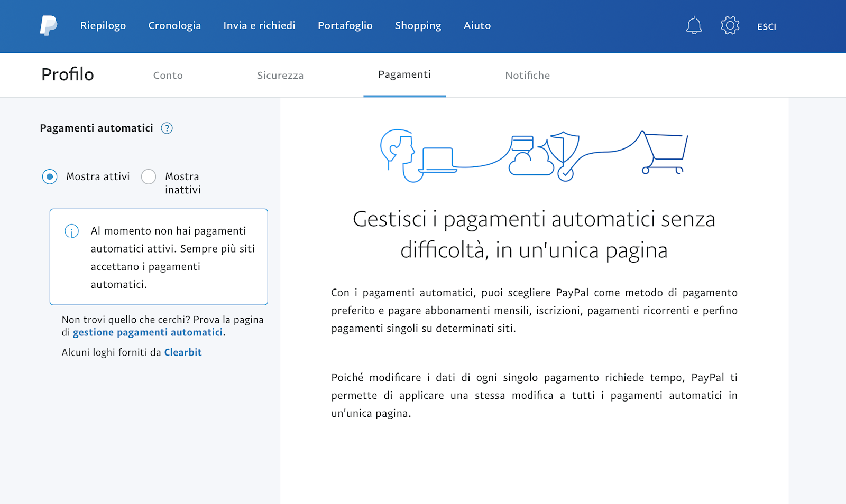Click ESCI to log out
This screenshot has height=504, width=846.
tap(766, 26)
